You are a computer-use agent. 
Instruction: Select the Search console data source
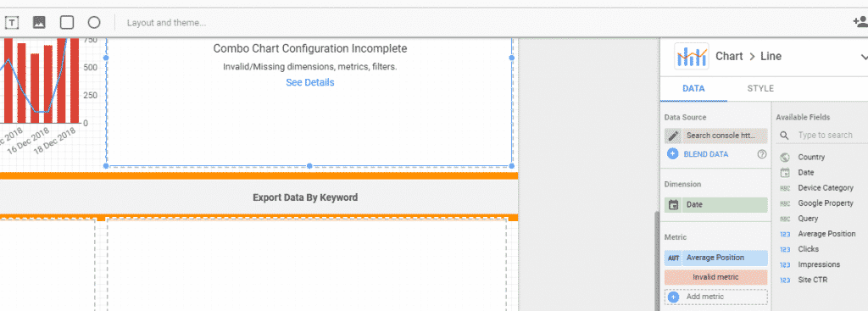click(x=725, y=136)
